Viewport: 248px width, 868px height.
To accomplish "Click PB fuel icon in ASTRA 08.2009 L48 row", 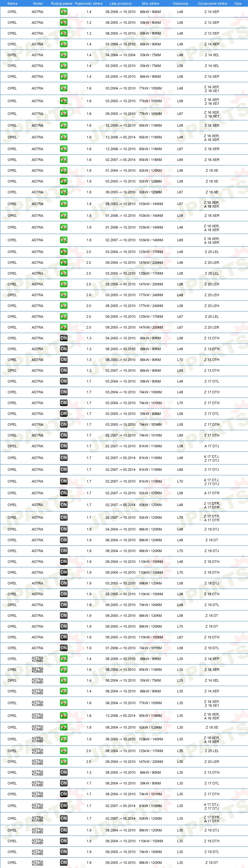I will coord(63,12).
